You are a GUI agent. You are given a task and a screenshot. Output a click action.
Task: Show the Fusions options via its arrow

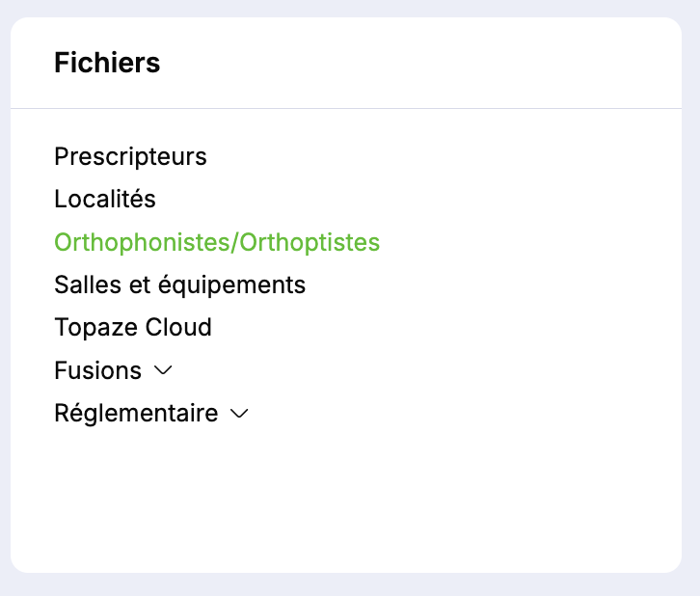(163, 371)
